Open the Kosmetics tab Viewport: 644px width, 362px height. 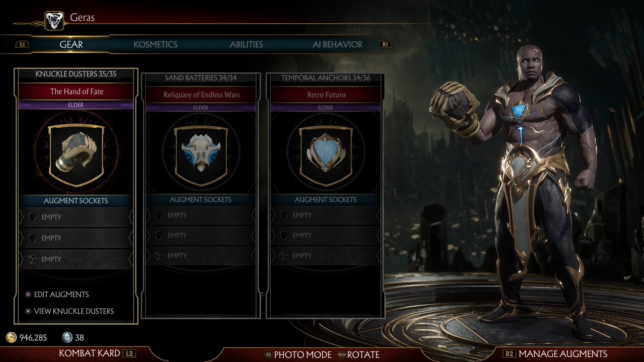pos(155,44)
